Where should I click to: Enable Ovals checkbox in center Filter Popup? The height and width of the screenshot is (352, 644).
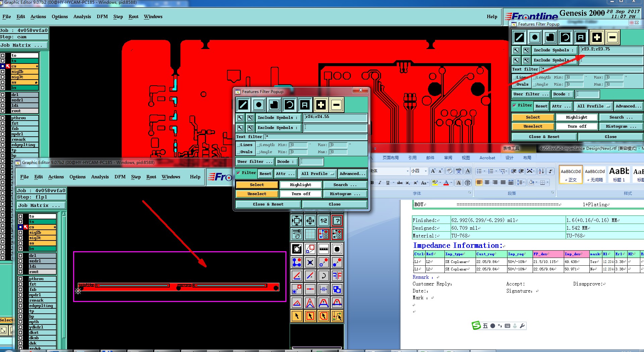(x=238, y=152)
